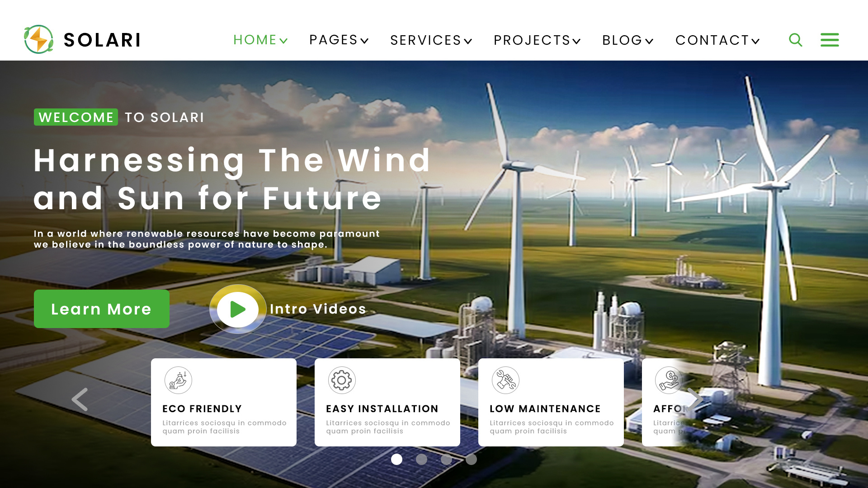The image size is (868, 488).
Task: Expand the Projects dropdown menu
Action: [537, 40]
